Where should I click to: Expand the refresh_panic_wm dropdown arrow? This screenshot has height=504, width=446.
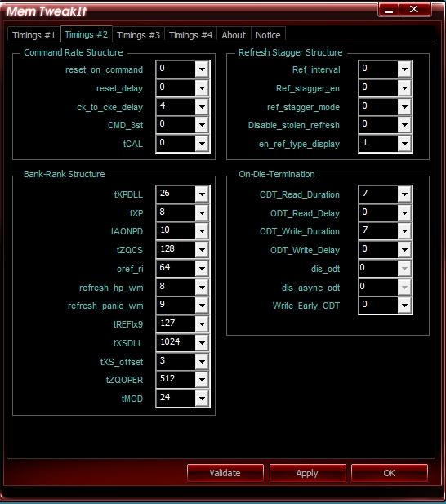coord(202,305)
